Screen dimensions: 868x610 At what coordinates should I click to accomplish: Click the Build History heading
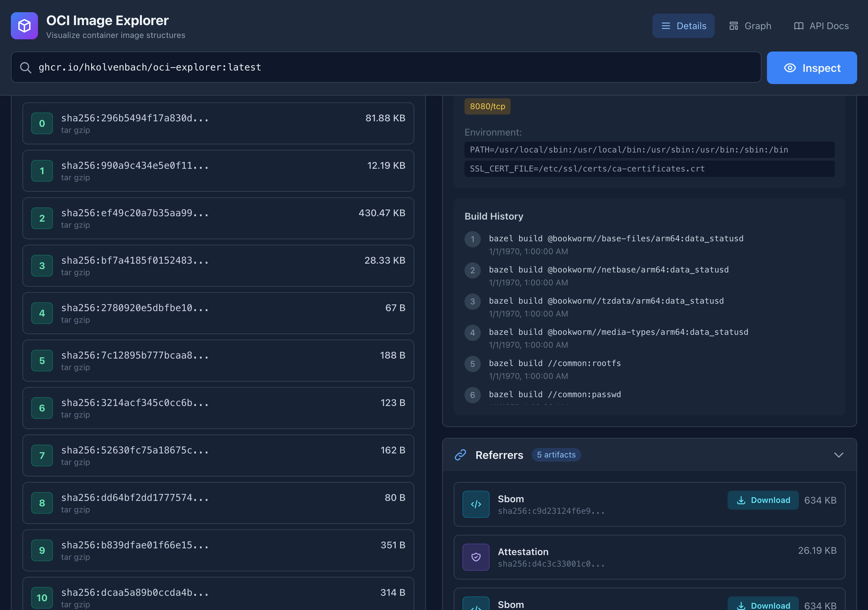click(x=494, y=216)
